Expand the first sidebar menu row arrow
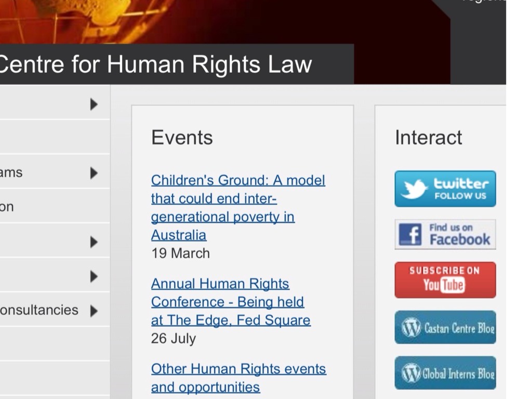 point(94,104)
